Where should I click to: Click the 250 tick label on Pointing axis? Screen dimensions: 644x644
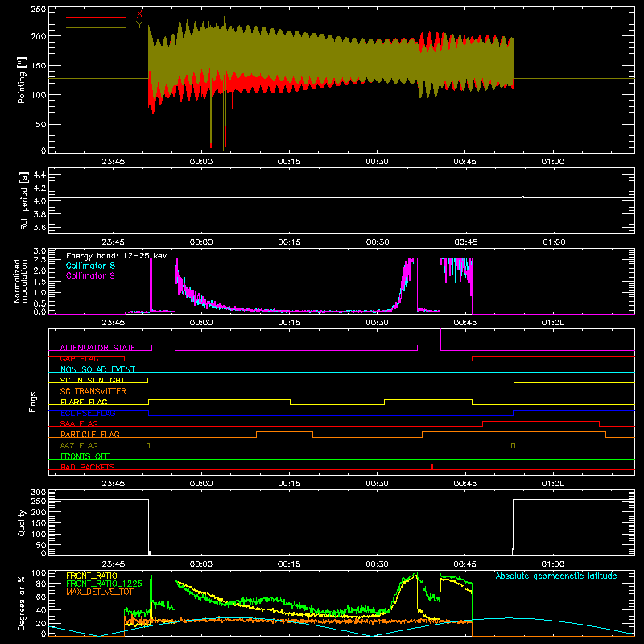(x=39, y=10)
